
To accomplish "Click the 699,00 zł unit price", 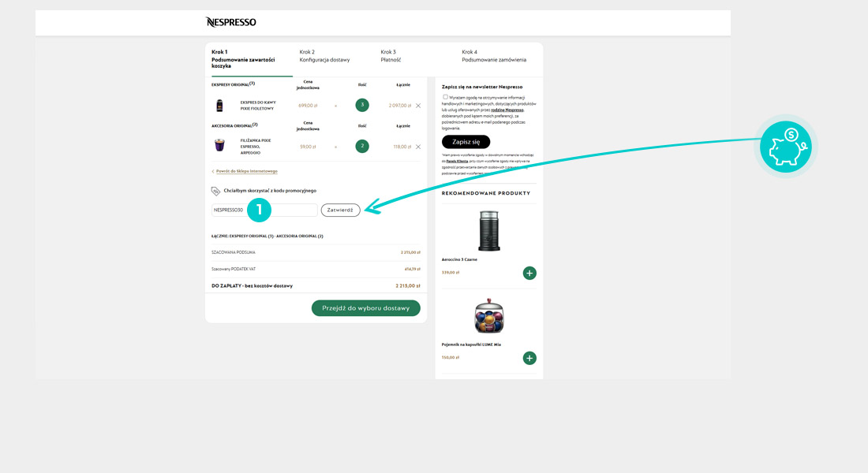I will point(308,105).
